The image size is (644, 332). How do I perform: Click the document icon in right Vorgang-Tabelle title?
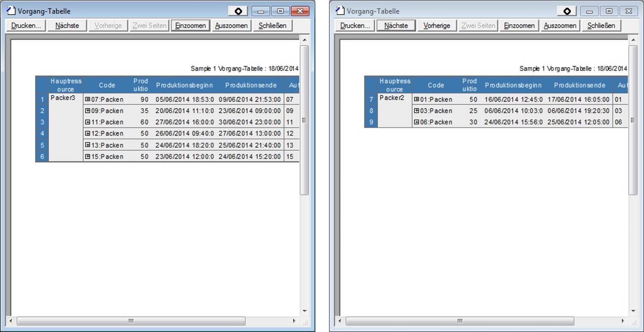point(340,11)
